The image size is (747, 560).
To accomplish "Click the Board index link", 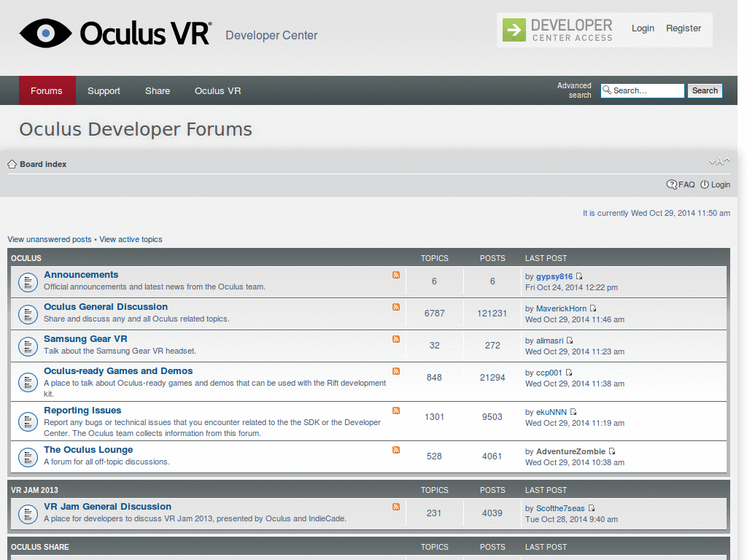I will pos(43,164).
